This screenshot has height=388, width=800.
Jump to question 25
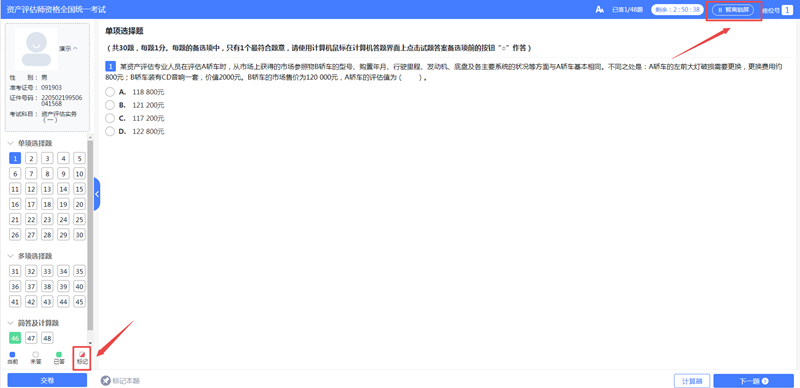[79, 220]
